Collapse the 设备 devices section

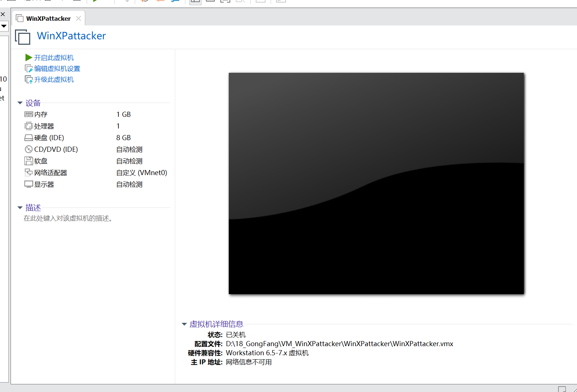(x=20, y=103)
